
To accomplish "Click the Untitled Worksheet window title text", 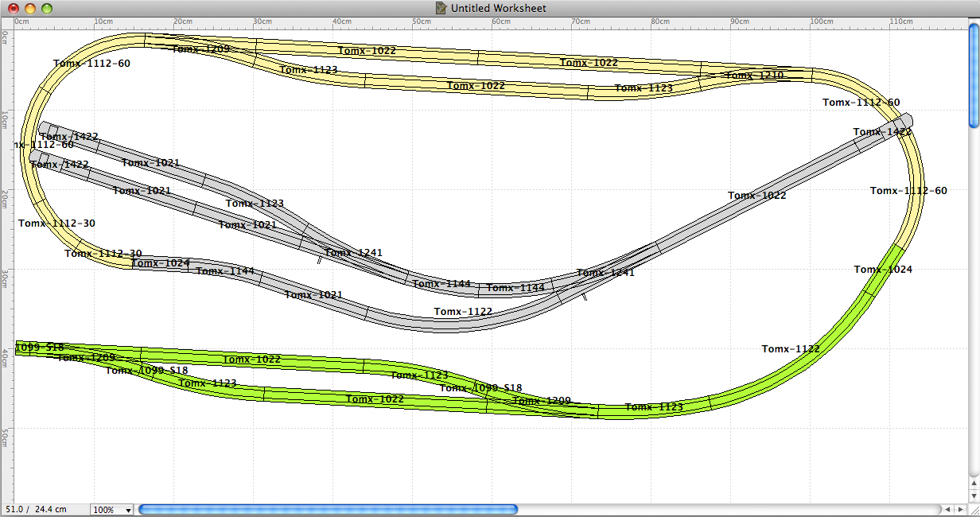I will coord(499,8).
